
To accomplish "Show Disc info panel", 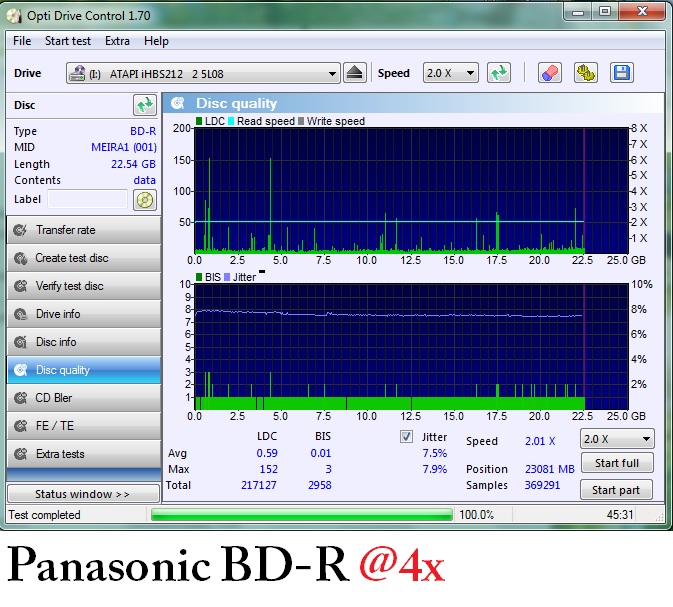I will coord(84,342).
